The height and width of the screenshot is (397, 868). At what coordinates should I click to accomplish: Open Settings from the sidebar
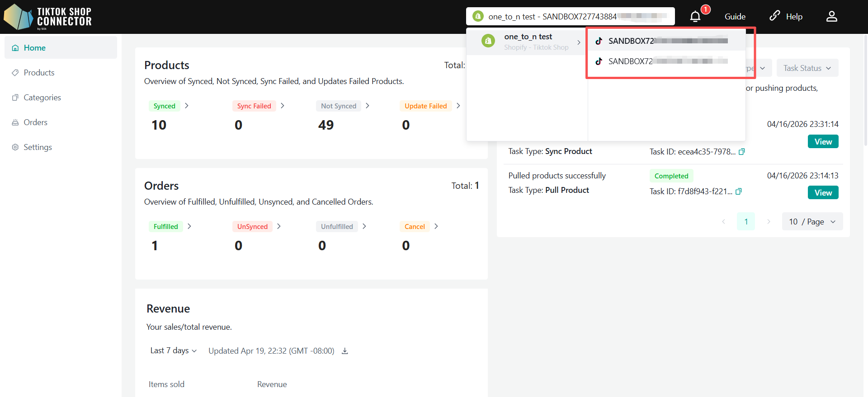pos(38,147)
